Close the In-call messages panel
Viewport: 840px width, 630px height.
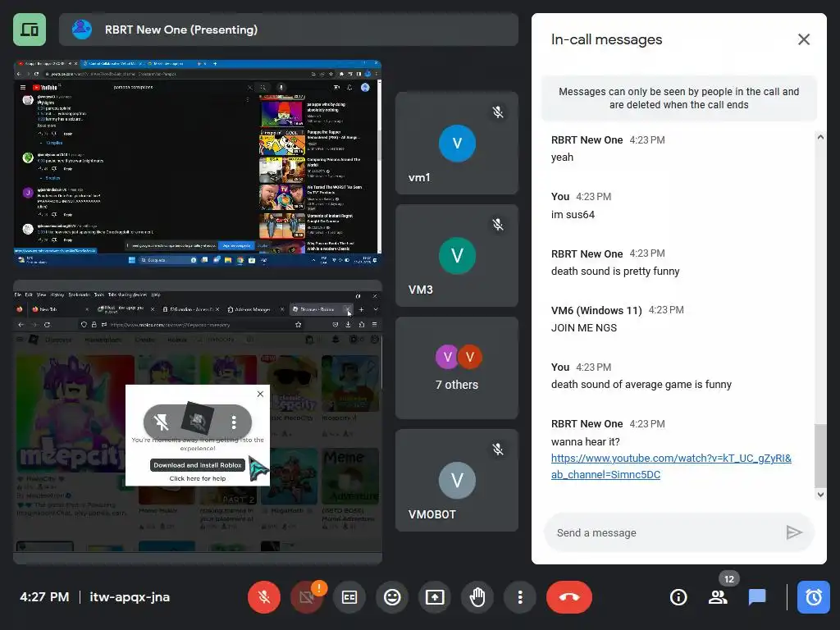click(x=804, y=39)
